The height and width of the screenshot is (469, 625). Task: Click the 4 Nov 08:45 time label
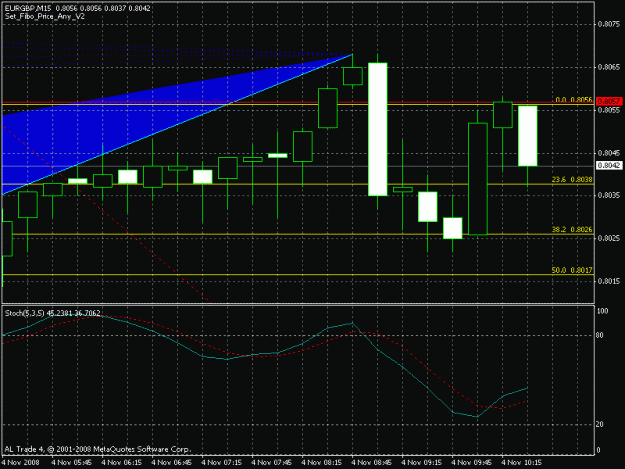[371, 463]
